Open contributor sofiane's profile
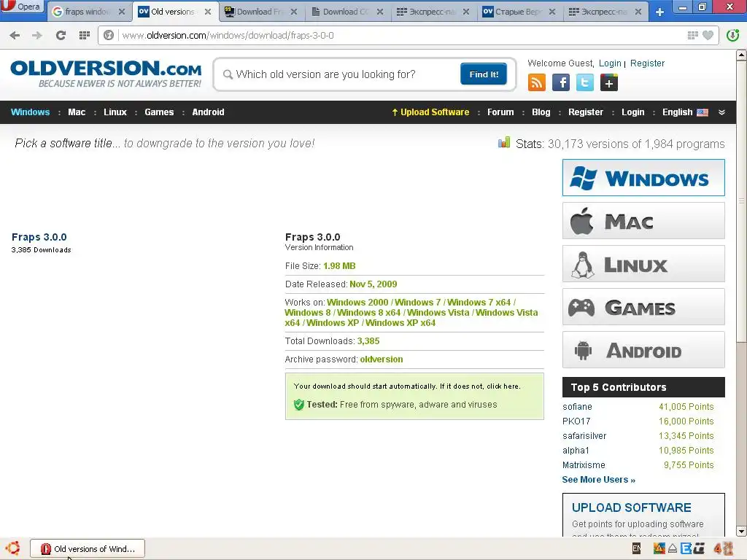Image resolution: width=747 pixels, height=560 pixels. (577, 407)
